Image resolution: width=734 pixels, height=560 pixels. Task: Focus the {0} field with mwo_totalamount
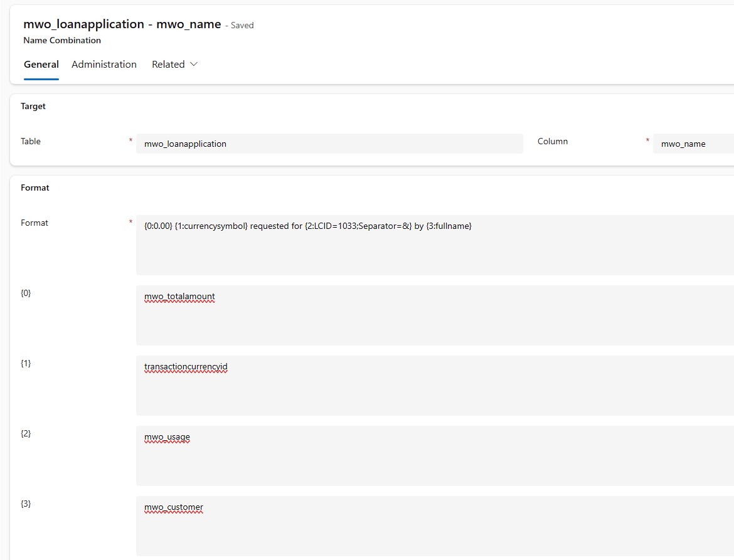[x=435, y=315]
